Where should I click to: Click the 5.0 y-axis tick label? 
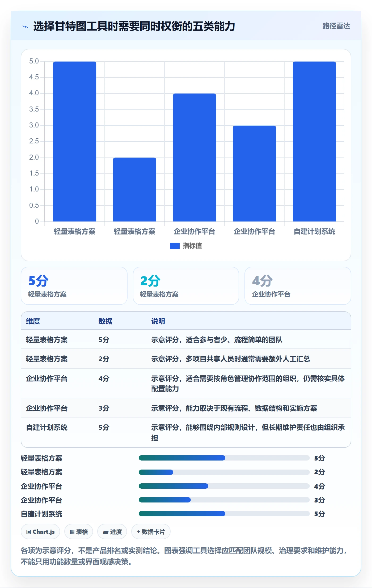(x=34, y=61)
